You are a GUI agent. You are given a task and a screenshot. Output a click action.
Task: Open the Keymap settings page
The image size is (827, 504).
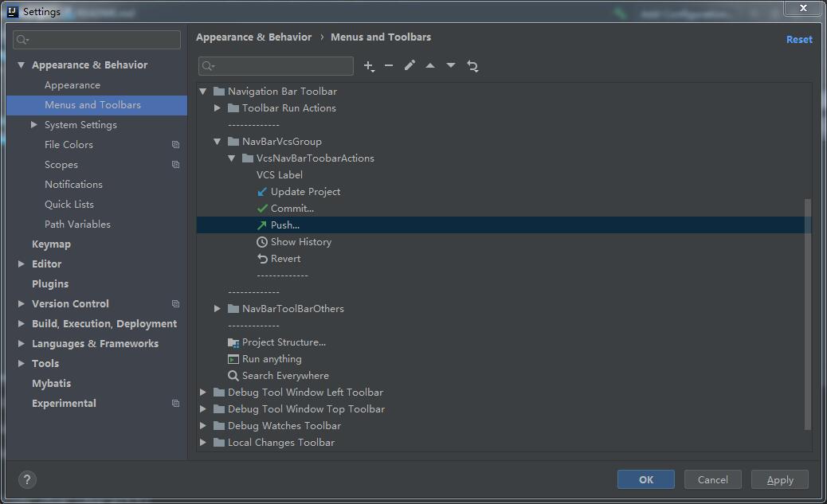pyautogui.click(x=51, y=244)
